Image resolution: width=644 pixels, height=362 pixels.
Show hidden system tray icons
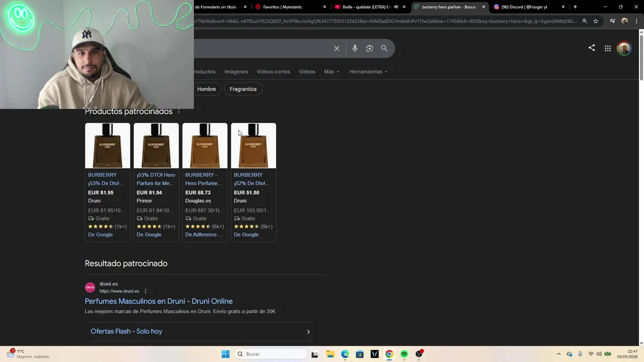coord(558,354)
